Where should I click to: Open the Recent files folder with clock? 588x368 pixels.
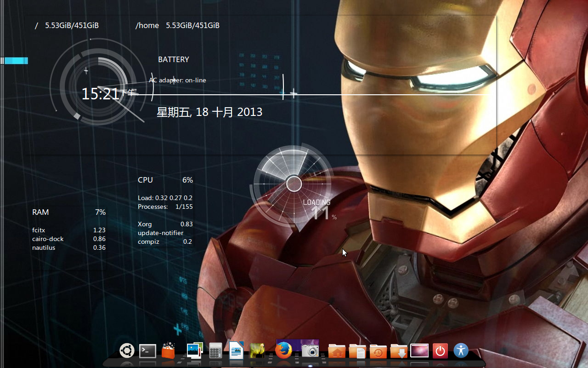(378, 351)
